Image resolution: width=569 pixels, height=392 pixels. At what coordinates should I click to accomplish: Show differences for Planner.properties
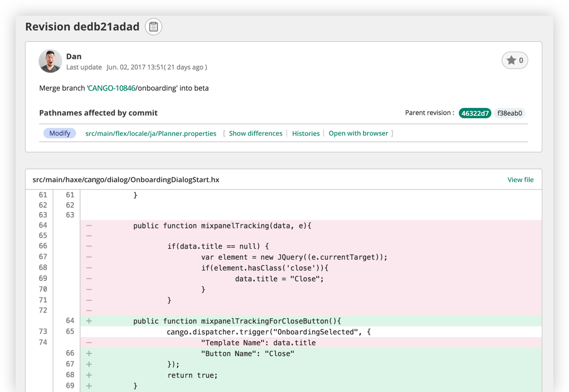[x=255, y=133]
